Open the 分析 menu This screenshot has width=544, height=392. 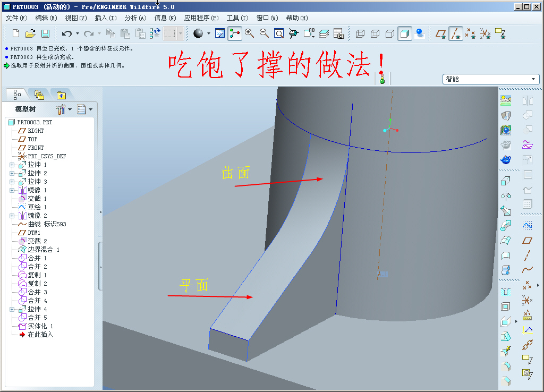(135, 18)
